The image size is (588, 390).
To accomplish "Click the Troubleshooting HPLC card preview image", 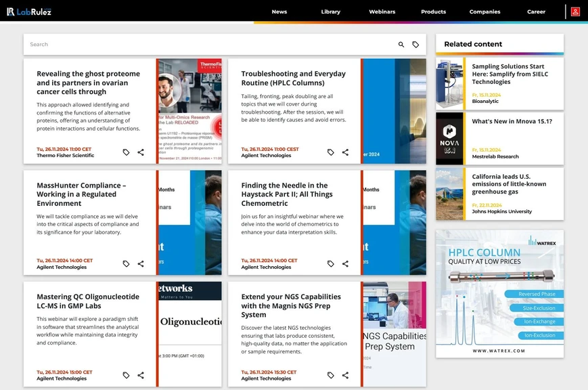I will pos(394,111).
